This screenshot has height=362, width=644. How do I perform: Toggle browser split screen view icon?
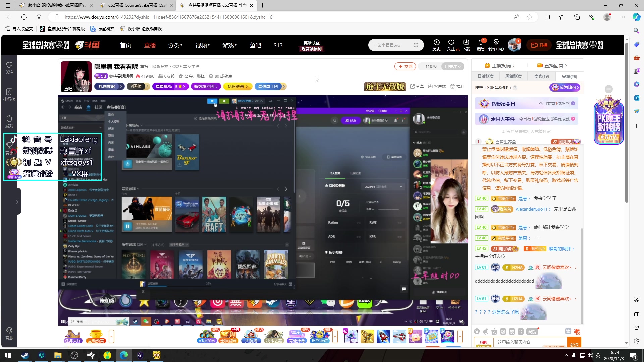click(x=547, y=17)
